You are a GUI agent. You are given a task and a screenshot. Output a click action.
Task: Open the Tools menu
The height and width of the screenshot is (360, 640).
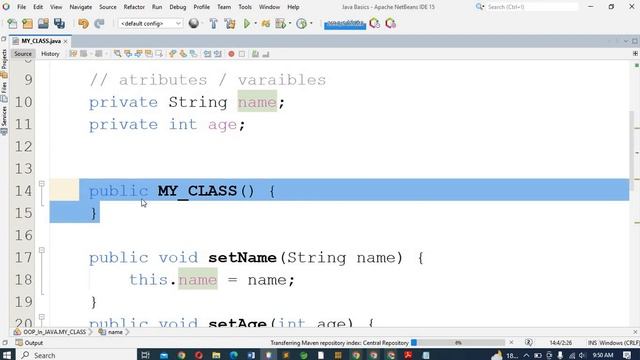click(x=245, y=7)
